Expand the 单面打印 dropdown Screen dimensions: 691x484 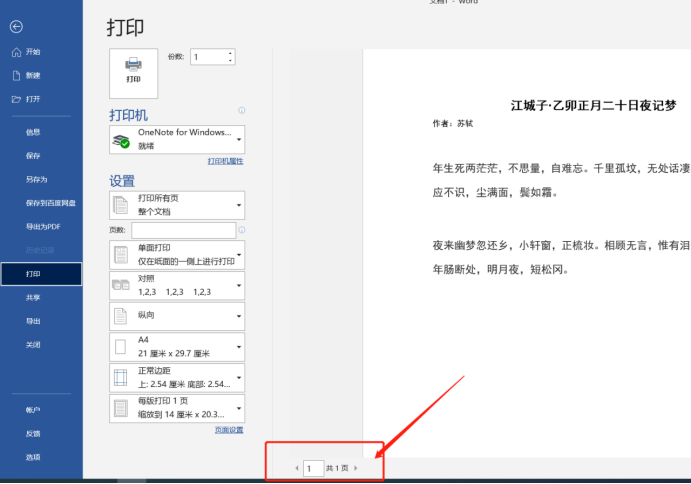177,255
